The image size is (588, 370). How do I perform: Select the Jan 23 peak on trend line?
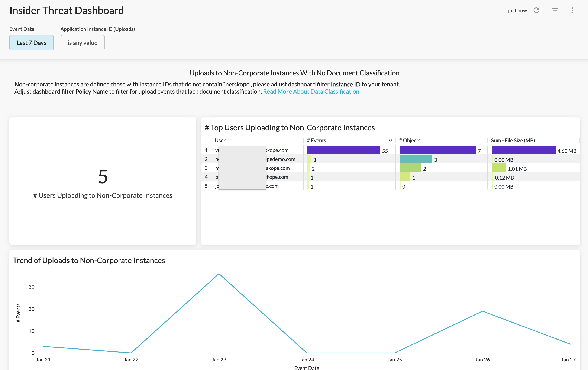(219, 274)
